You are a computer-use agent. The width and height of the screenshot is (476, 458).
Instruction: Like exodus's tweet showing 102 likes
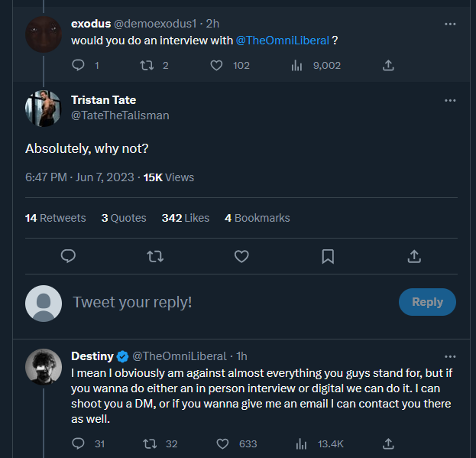[216, 65]
